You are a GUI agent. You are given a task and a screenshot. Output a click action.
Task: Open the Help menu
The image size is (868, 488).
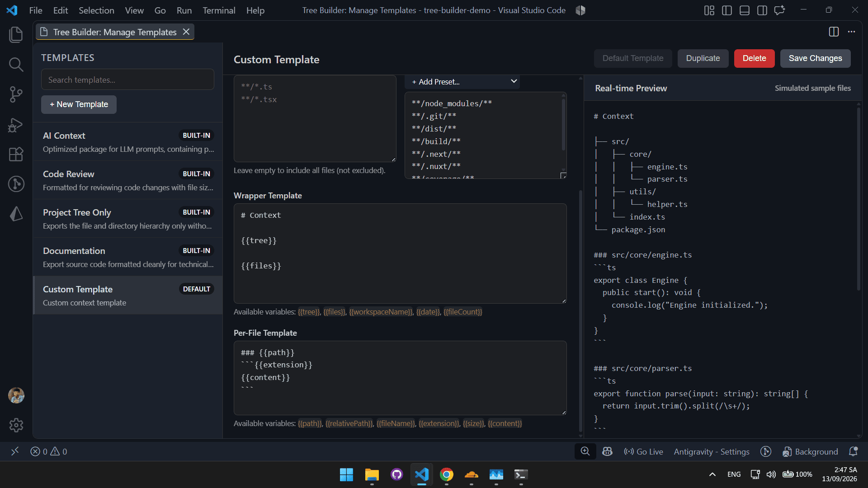pyautogui.click(x=255, y=10)
